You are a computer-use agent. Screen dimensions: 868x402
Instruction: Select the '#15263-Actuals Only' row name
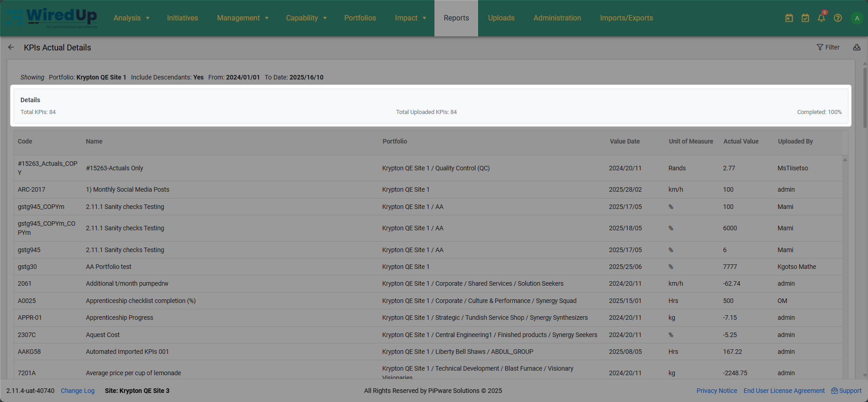click(115, 168)
